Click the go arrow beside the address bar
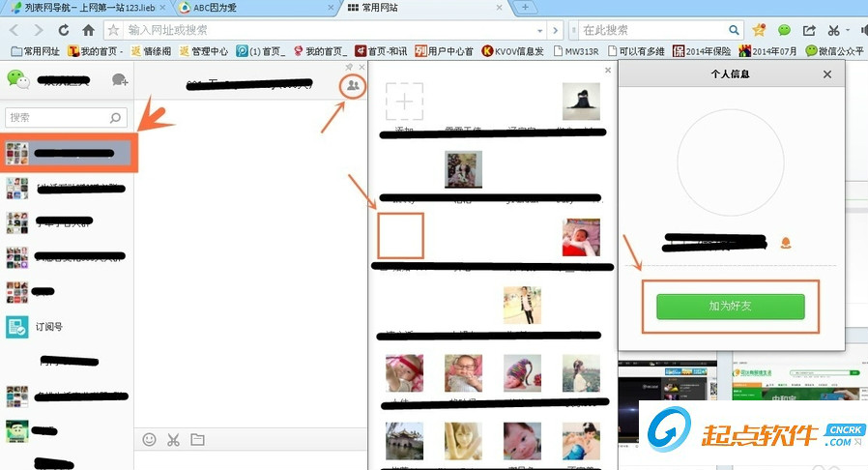Screen dimensions: 868x470 [555, 30]
